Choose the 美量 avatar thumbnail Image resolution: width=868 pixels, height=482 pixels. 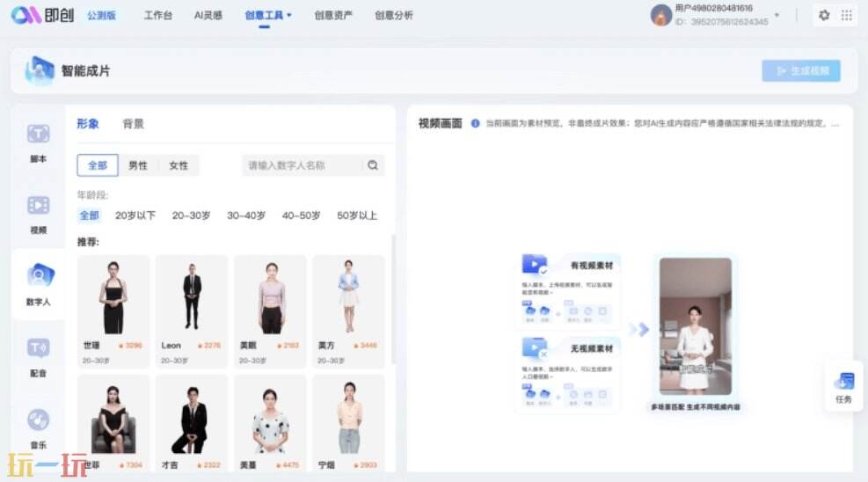tap(270, 423)
